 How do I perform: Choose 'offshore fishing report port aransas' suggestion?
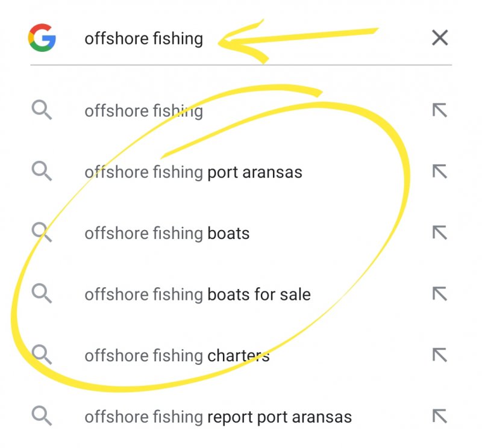[x=218, y=417]
